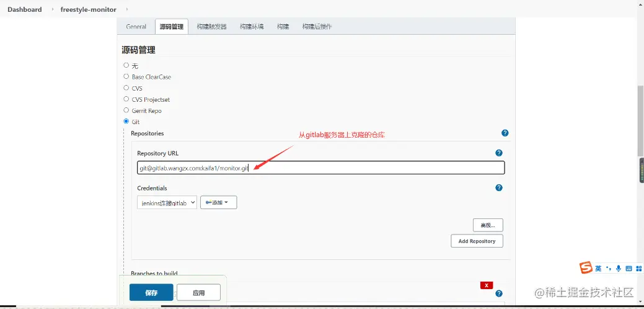Click the 高级... advanced button
This screenshot has height=309, width=644.
488,225
